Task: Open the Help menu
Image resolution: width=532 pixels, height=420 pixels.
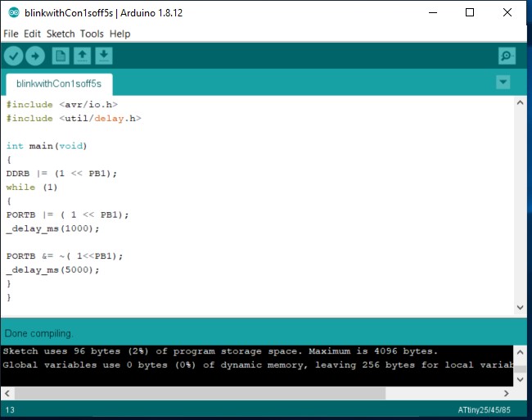Action: click(119, 34)
